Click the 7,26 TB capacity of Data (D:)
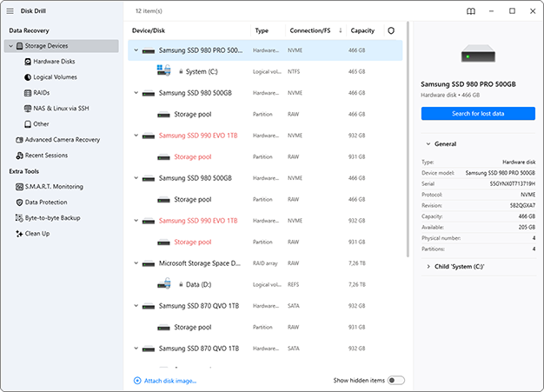This screenshot has height=392, width=544. pyautogui.click(x=356, y=284)
